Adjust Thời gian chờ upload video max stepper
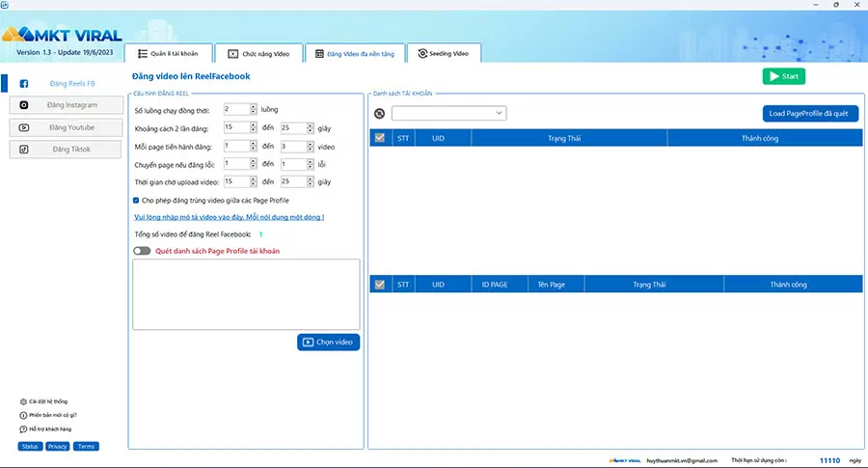Viewport: 868px width, 468px height. pyautogui.click(x=310, y=181)
